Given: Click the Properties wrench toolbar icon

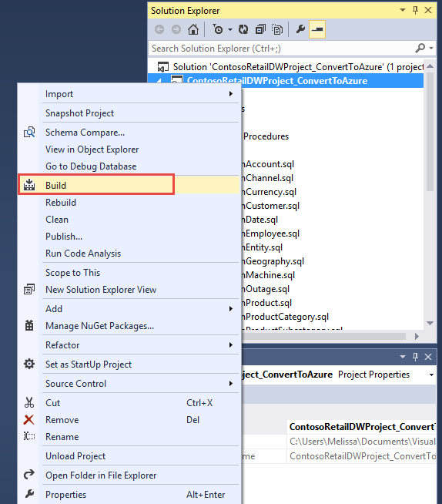Looking at the screenshot, I should tap(300, 29).
